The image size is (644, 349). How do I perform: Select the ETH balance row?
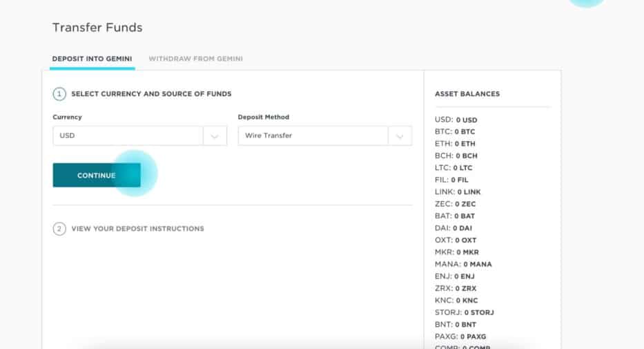[455, 144]
